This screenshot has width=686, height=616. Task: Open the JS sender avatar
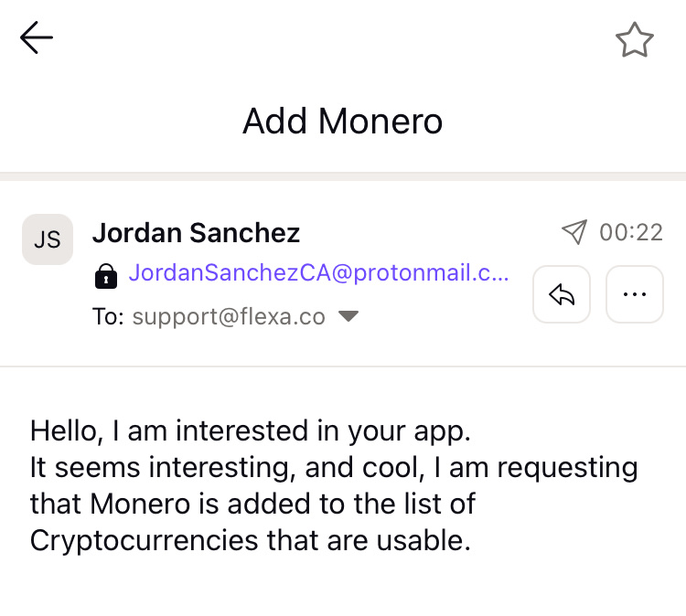point(48,239)
